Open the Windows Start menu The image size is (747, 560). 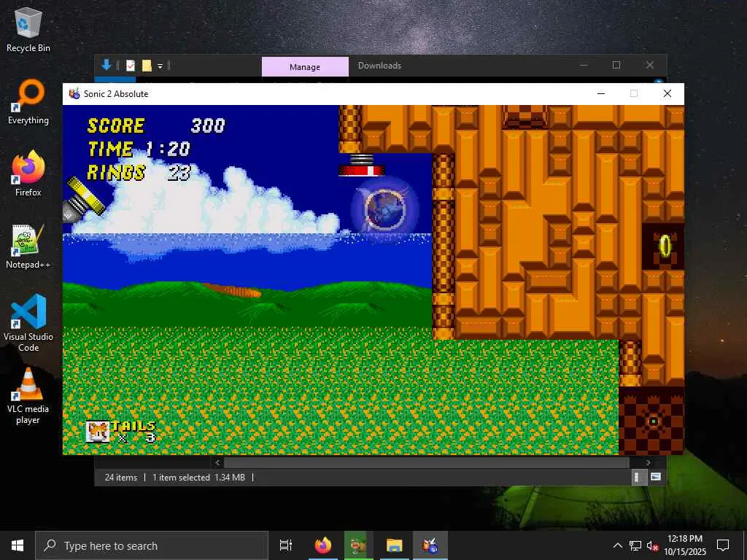[18, 545]
